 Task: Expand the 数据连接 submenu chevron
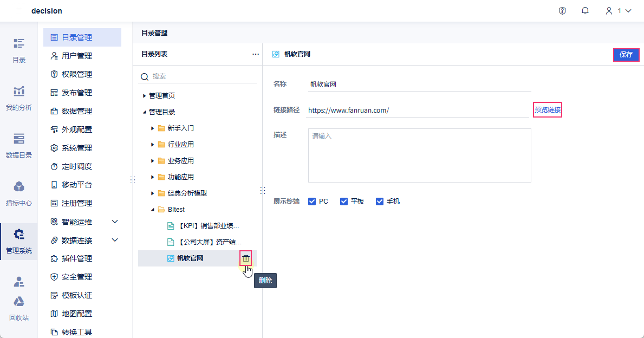(x=115, y=240)
